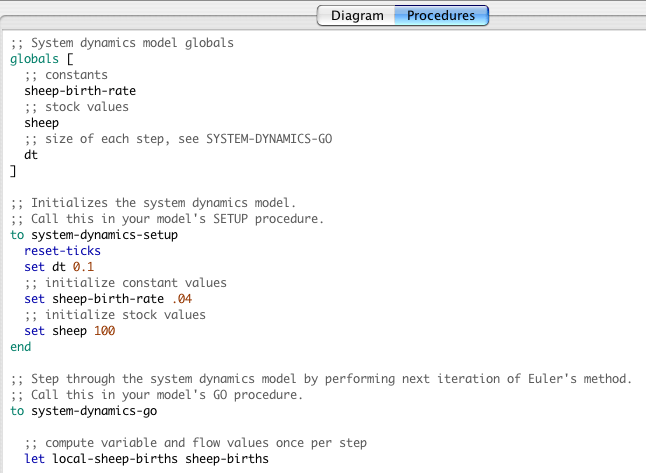Screen dimensions: 646x473
Task: Click the comment mentioning SYSTEM-DYNAMICS-GO
Action: pos(178,139)
